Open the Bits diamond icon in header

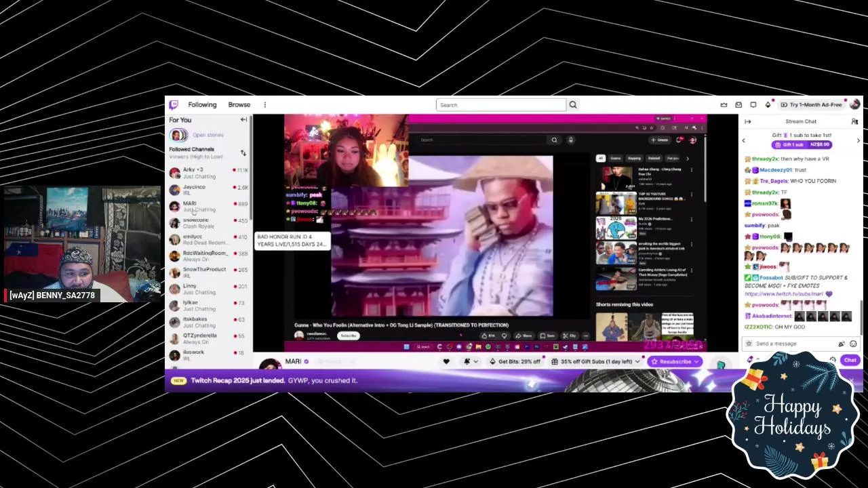(768, 105)
